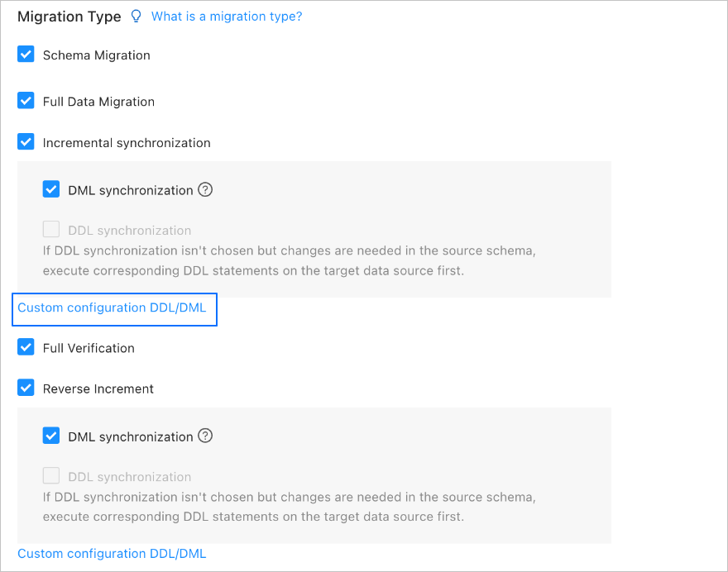728x572 pixels.
Task: Toggle the Full Verification checkbox
Action: [26, 348]
